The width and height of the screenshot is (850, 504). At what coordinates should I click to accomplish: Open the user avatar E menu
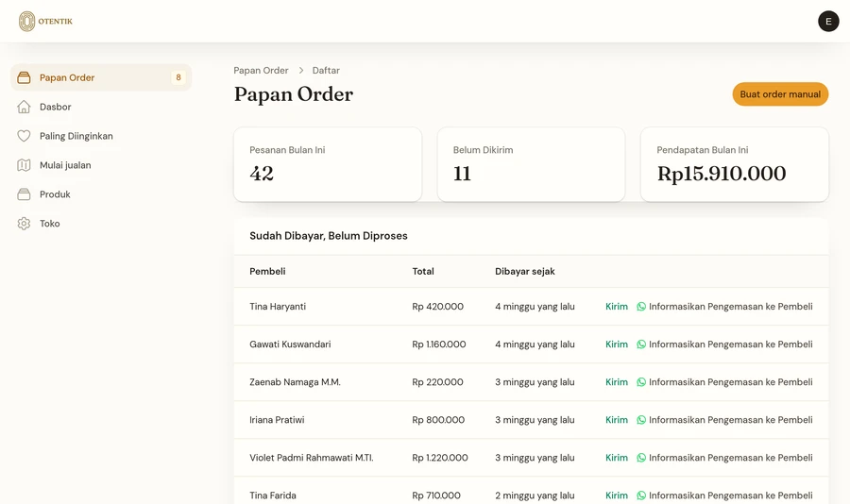tap(827, 21)
